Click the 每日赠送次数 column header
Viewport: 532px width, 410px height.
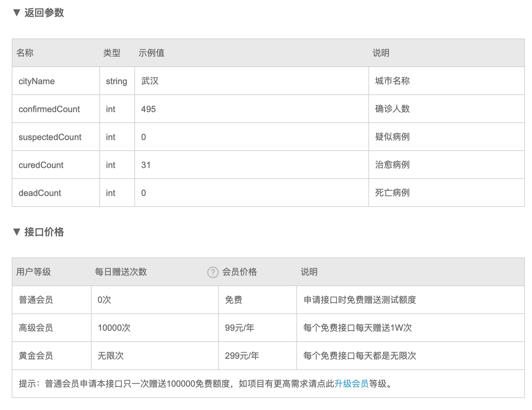(x=121, y=272)
